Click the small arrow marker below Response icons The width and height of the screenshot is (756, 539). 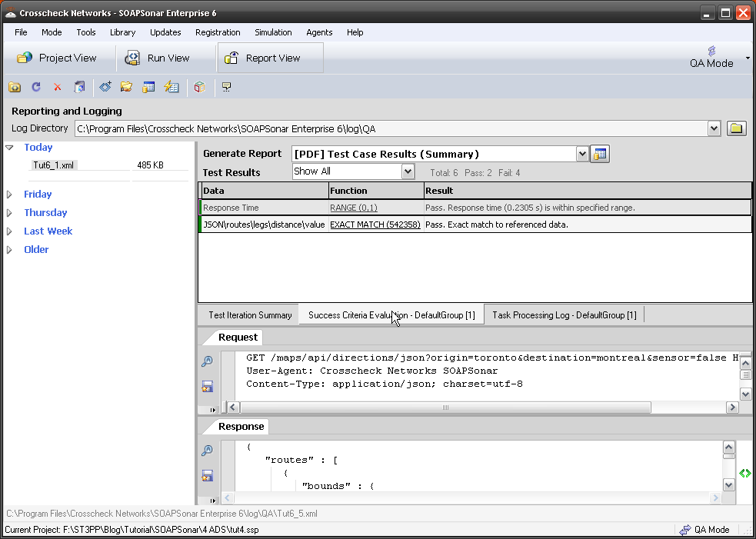[212, 501]
